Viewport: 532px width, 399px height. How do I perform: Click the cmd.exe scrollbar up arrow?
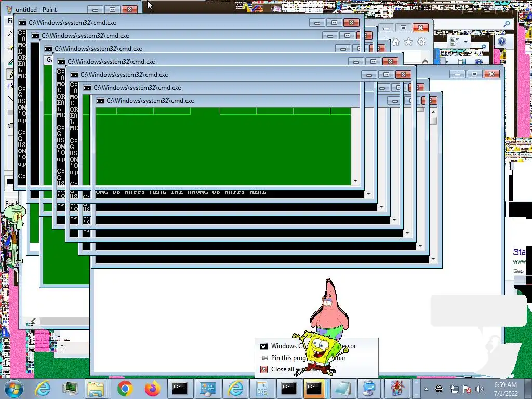click(433, 112)
